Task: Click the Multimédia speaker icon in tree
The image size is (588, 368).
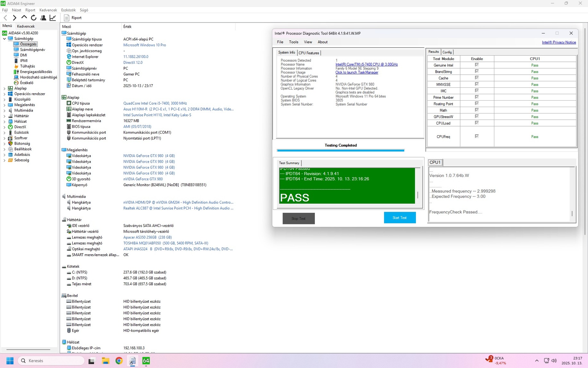Action: (11, 110)
